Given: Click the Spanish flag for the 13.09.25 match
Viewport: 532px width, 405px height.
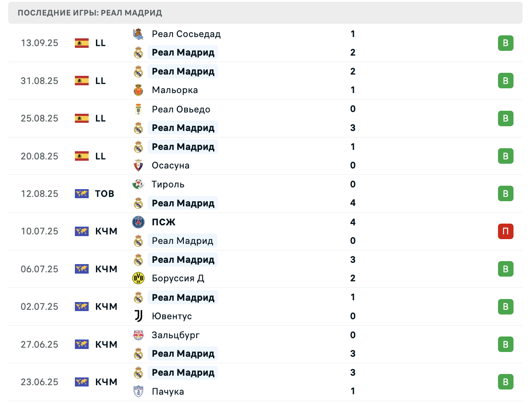Looking at the screenshot, I should [x=82, y=43].
